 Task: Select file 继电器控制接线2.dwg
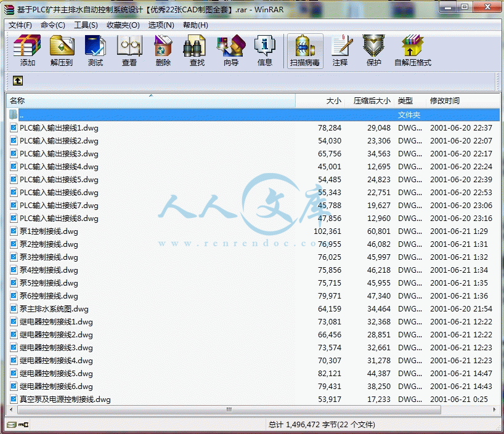click(56, 335)
